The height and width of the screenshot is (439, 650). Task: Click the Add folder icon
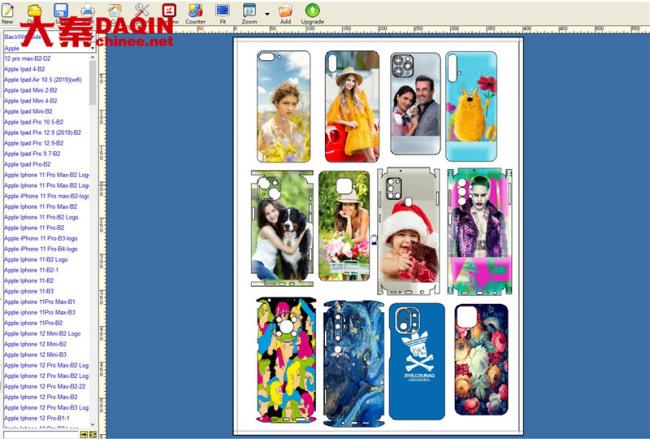[286, 12]
